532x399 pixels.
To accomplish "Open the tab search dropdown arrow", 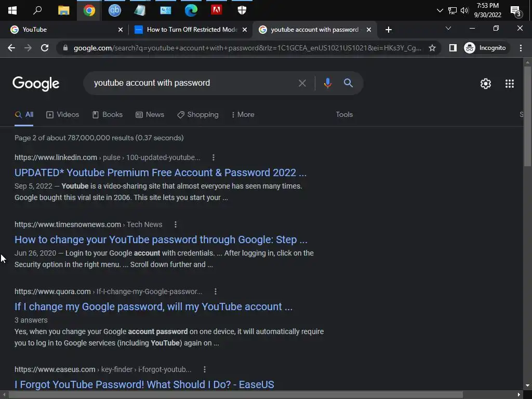I will 448,28.
